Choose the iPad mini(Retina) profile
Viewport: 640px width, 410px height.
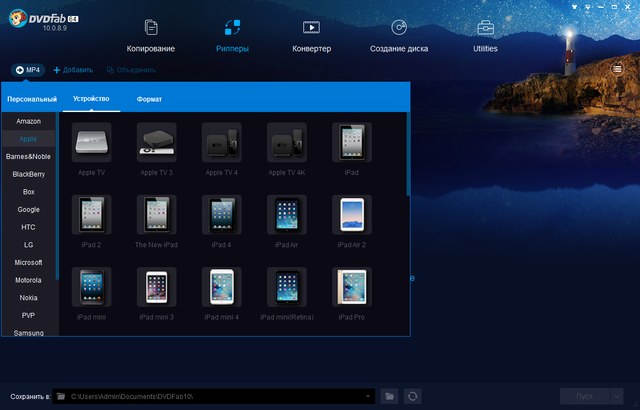click(287, 294)
